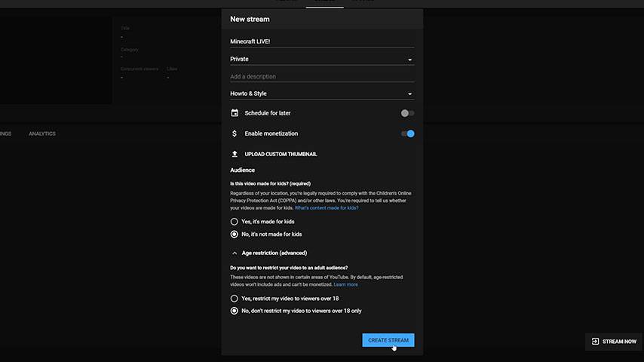Turn on the Schedule for later switch
Viewport: 644px width, 362px height.
407,113
